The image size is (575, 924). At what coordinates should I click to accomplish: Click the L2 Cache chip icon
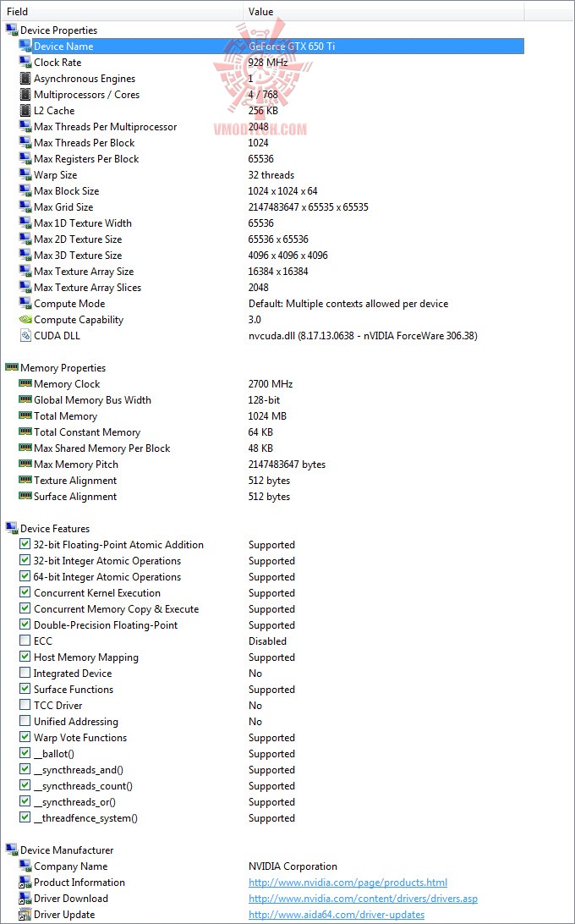25,110
